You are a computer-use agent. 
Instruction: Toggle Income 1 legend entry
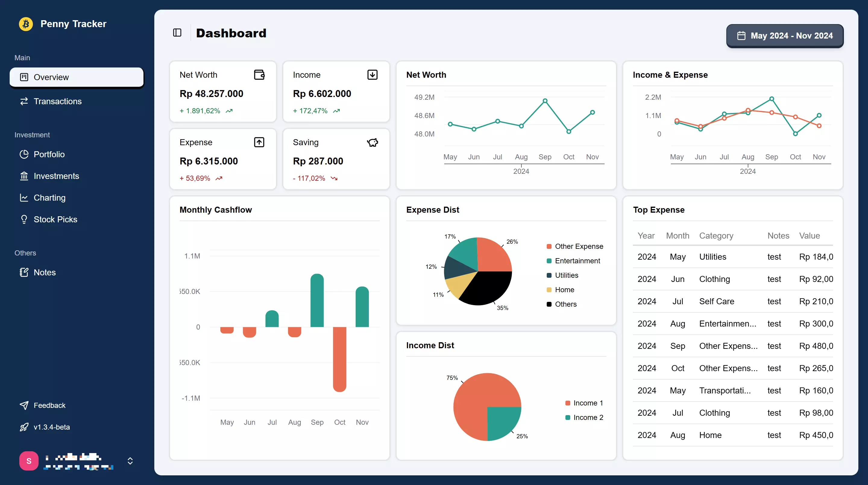pos(584,403)
